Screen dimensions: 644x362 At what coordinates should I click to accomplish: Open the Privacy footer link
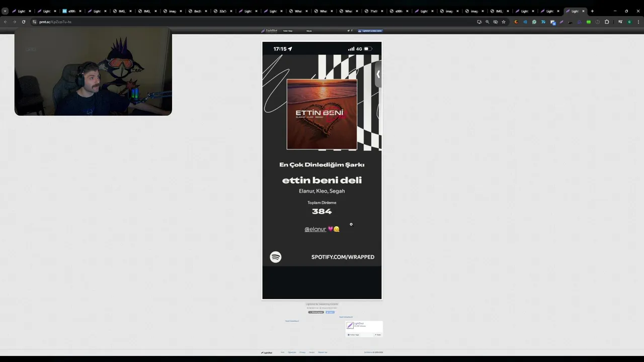[302, 352]
